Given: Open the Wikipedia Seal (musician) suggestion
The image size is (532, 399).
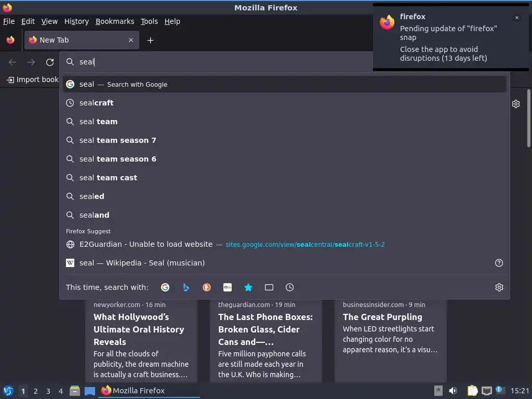Looking at the screenshot, I should [284, 263].
